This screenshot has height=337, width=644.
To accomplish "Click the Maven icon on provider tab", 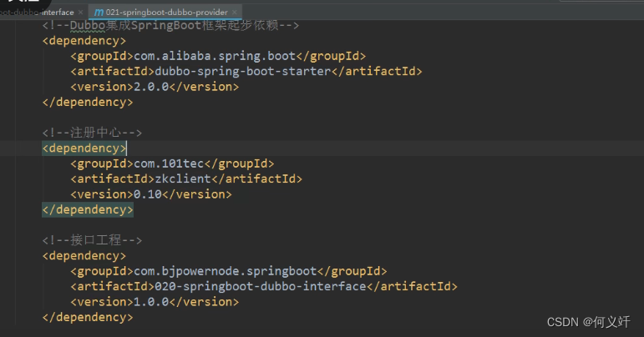I will point(99,13).
